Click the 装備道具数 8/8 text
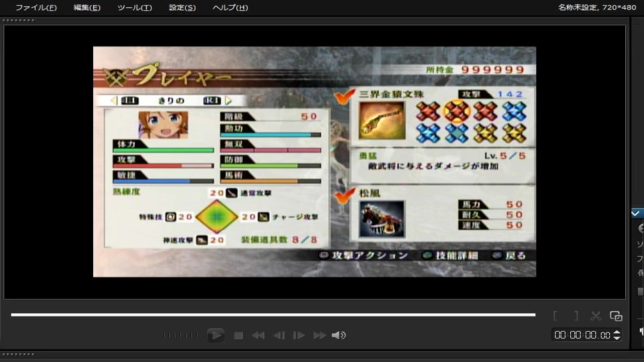The height and width of the screenshot is (362, 644). tap(279, 240)
